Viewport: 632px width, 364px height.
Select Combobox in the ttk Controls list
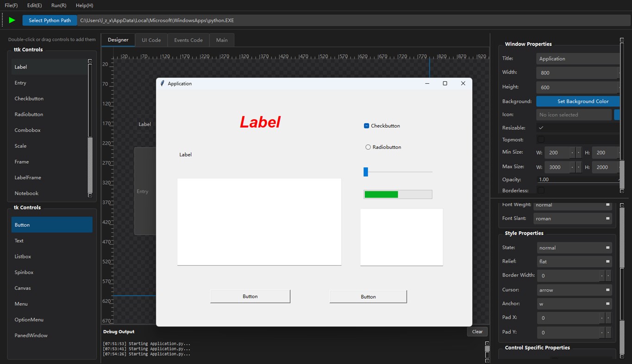click(x=49, y=130)
